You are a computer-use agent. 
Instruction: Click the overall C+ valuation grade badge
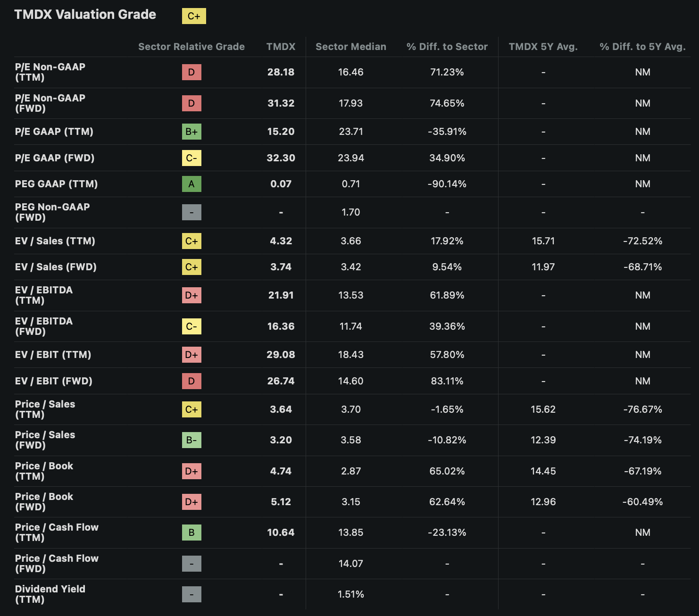[x=194, y=16]
